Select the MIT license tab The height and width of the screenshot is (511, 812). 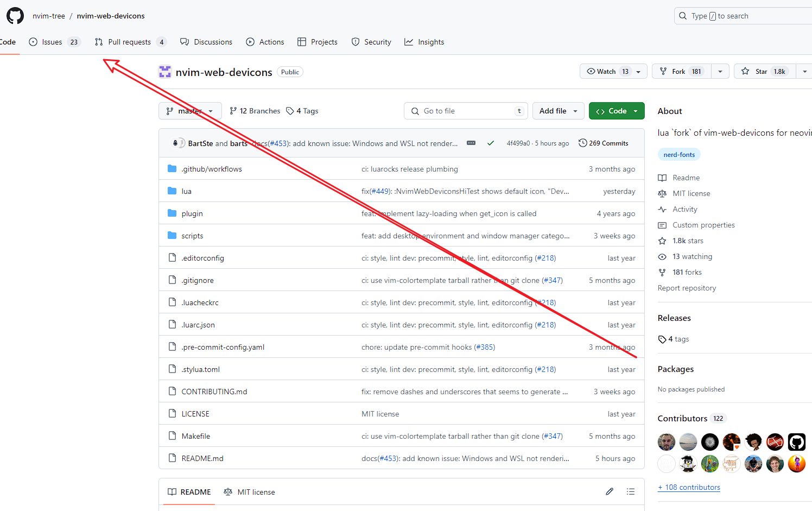tap(249, 492)
